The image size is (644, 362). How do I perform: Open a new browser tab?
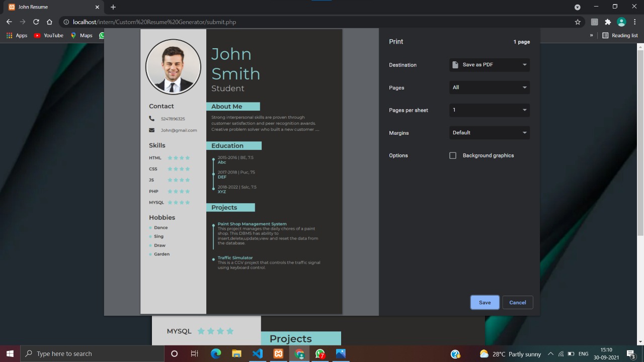[113, 7]
